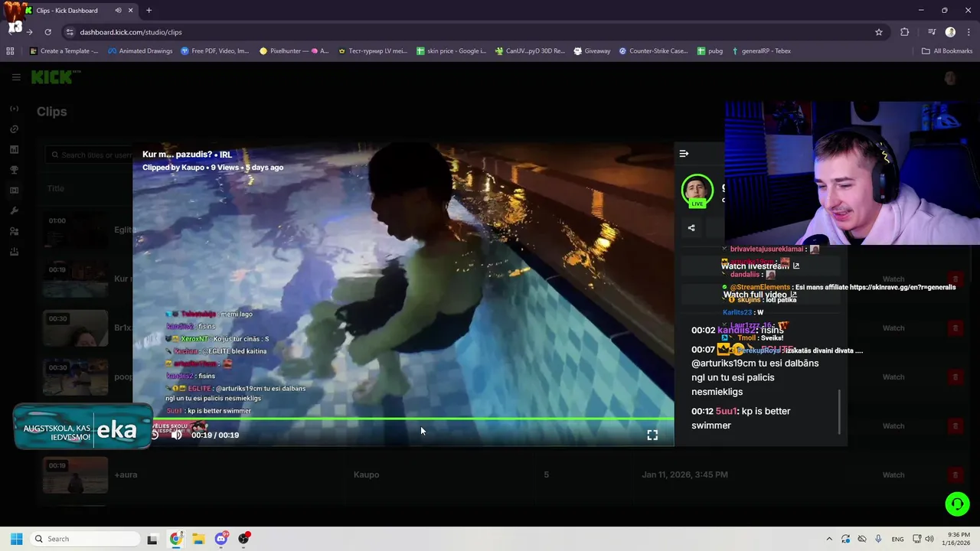The width and height of the screenshot is (980, 551).
Task: Open the Chrome profile avatar
Action: pos(950,32)
